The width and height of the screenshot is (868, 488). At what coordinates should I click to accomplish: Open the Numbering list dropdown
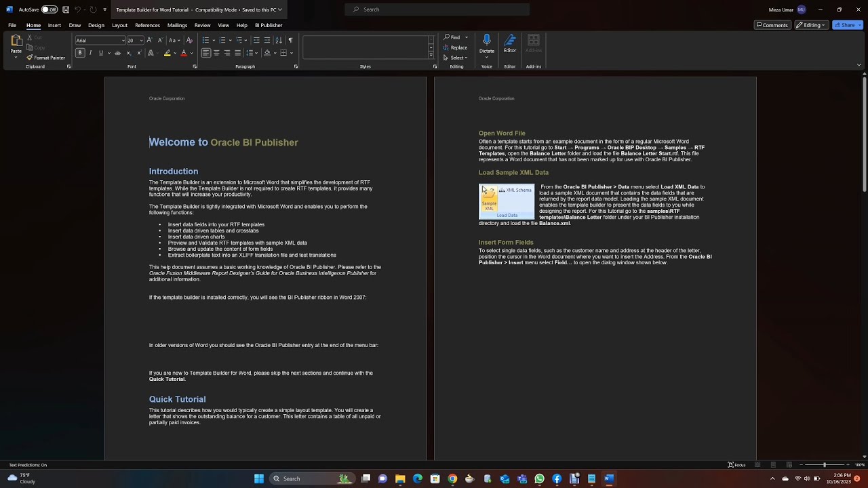pyautogui.click(x=230, y=40)
